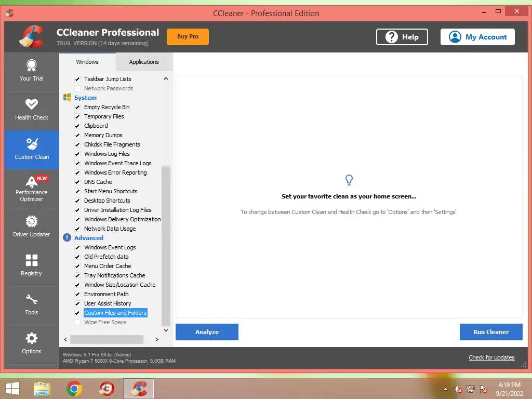Screen dimensions: 532x399
Task: Enable Wipe Free Space checkbox
Action: [x=77, y=322]
